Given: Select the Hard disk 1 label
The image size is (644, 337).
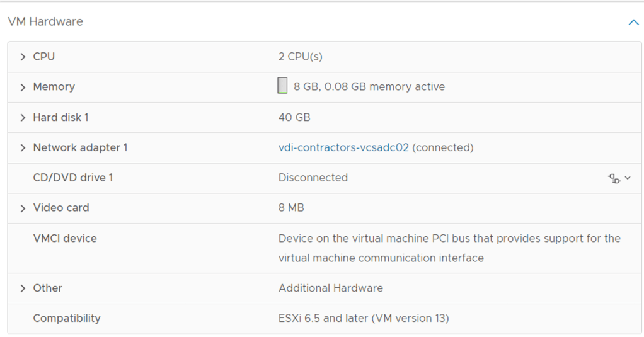Looking at the screenshot, I should pos(60,117).
